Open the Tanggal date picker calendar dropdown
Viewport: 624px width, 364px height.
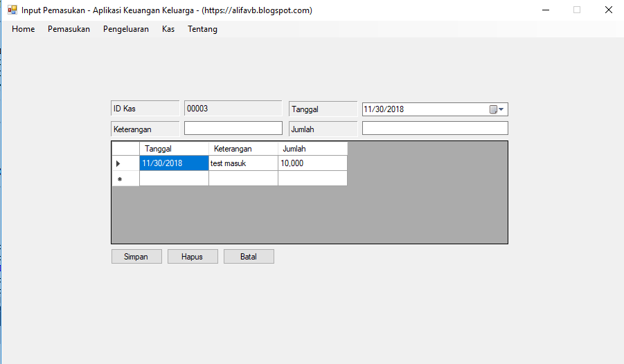point(497,109)
